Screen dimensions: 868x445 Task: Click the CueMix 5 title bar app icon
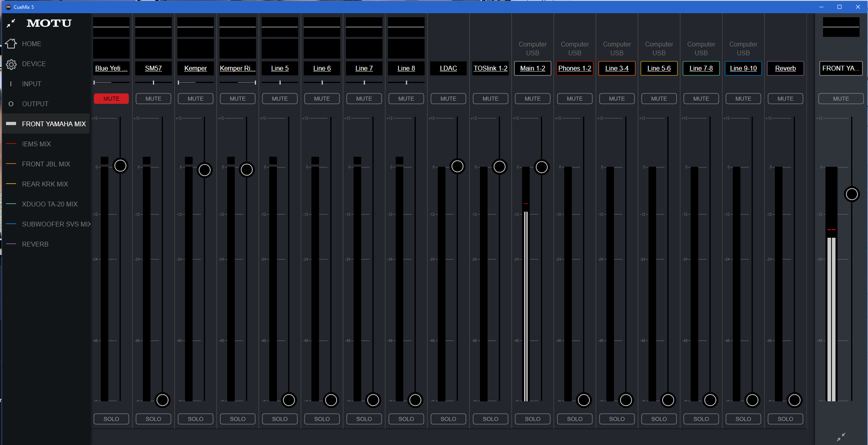click(8, 7)
